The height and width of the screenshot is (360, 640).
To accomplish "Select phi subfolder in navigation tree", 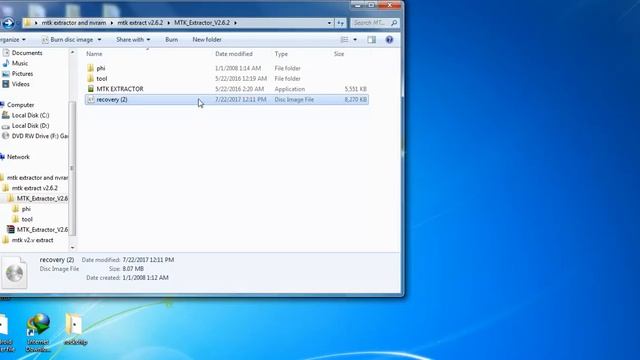I will point(26,209).
